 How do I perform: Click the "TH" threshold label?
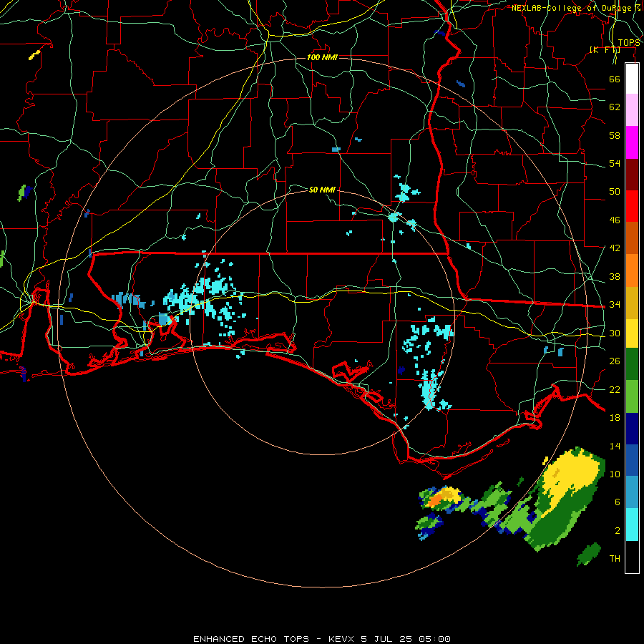pos(615,559)
